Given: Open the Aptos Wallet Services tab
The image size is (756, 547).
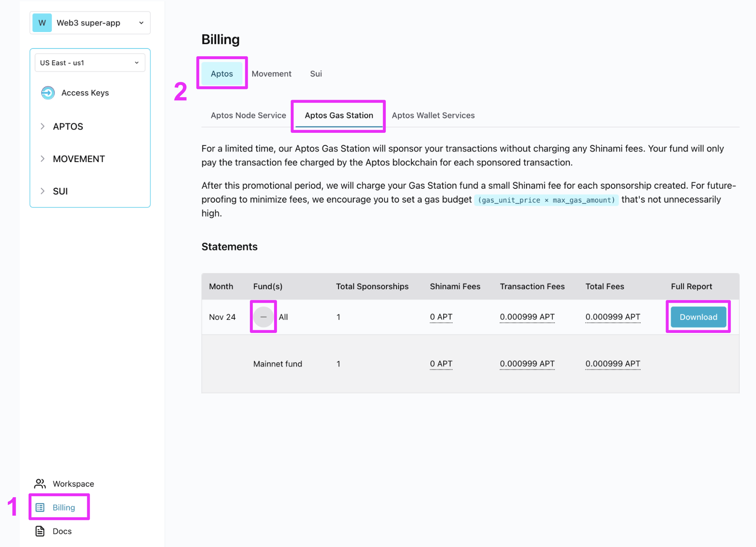Looking at the screenshot, I should [x=433, y=115].
